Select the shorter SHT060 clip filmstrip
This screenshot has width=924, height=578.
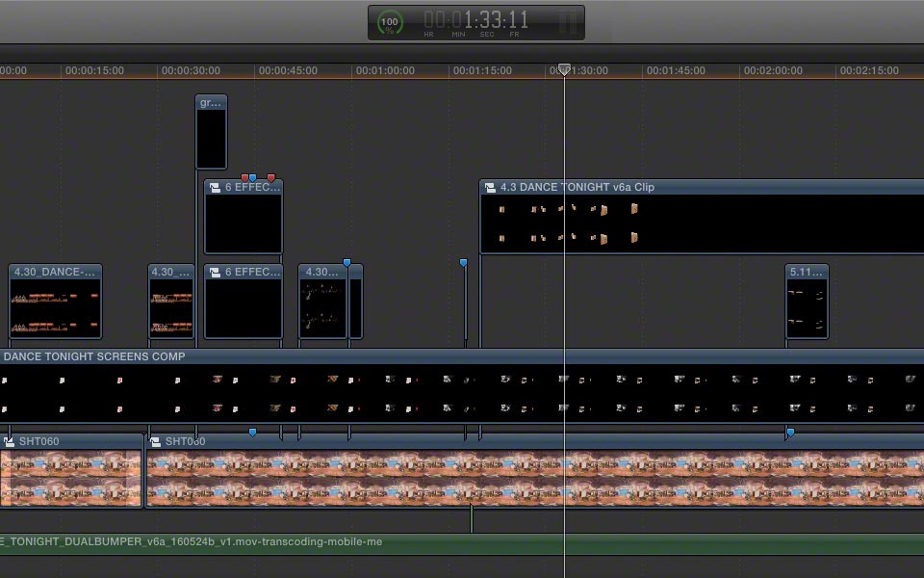pos(71,478)
